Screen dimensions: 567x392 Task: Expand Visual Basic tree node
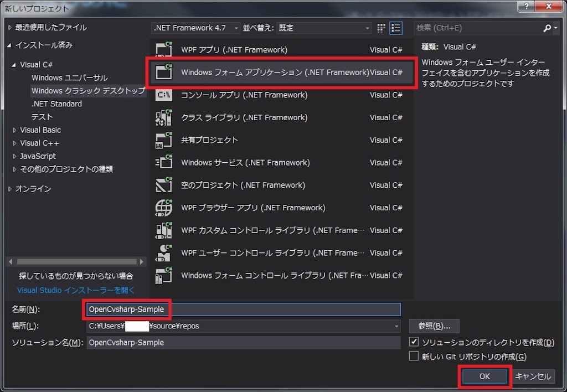click(x=14, y=130)
